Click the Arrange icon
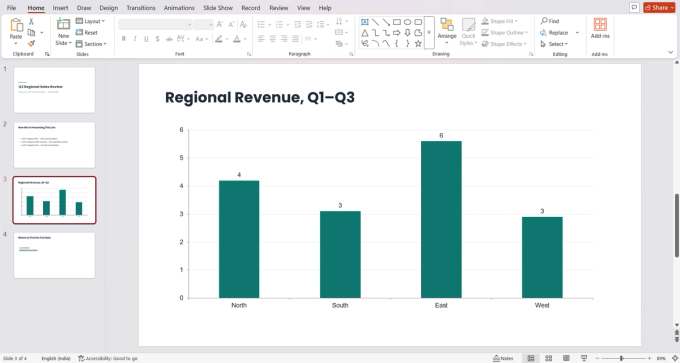This screenshot has width=680, height=363. click(x=447, y=24)
